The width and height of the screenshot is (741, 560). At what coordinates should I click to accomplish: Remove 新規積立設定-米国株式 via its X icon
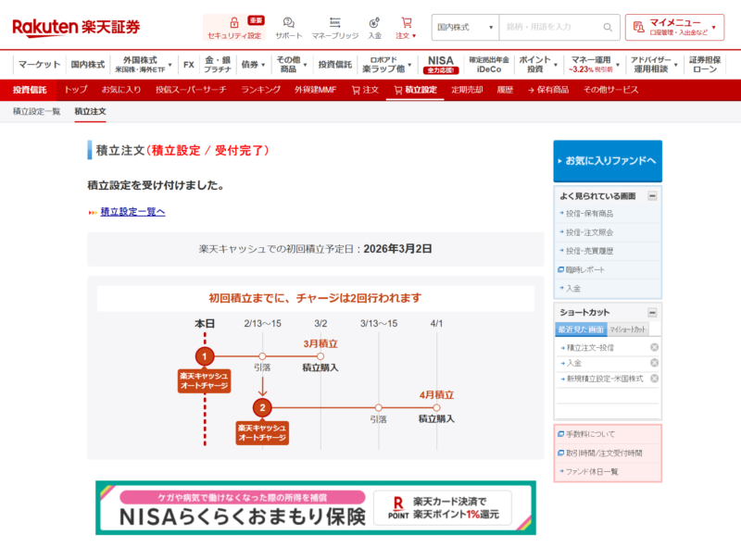(x=653, y=380)
